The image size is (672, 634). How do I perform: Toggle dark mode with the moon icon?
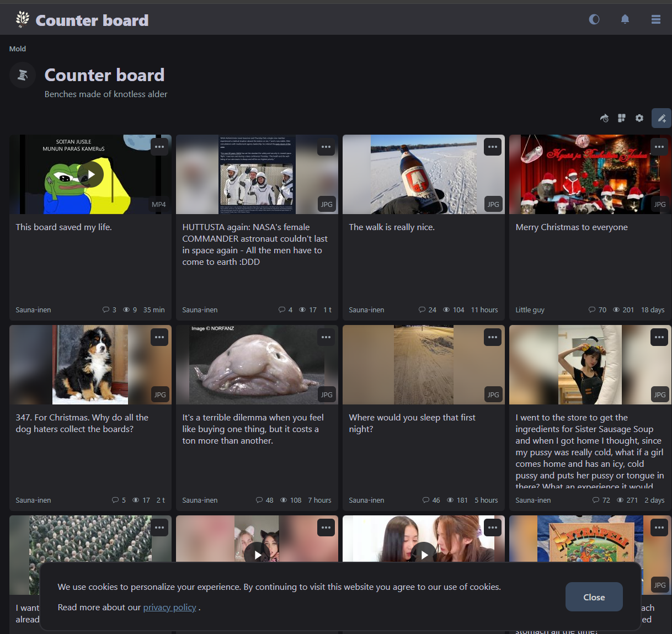click(594, 19)
